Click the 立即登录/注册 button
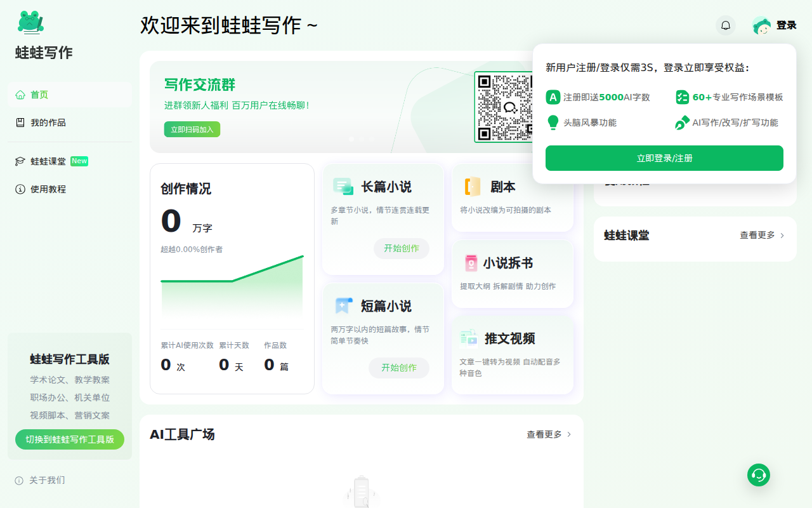Viewport: 812px width, 508px height. [664, 158]
